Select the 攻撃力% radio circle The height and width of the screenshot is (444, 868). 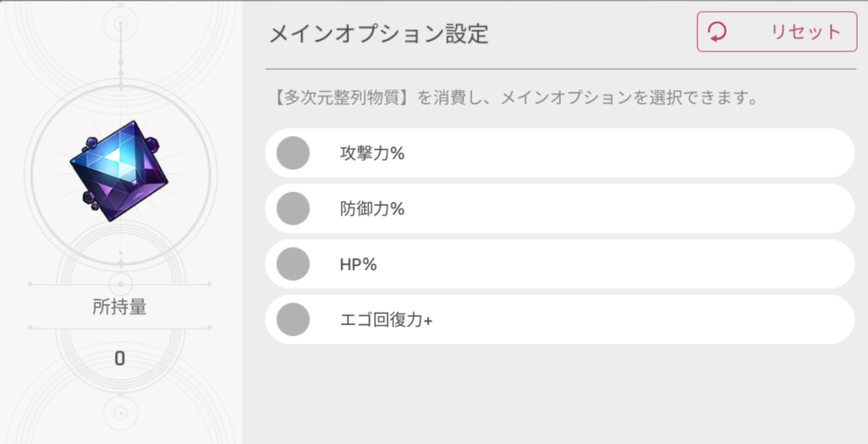[x=293, y=154]
